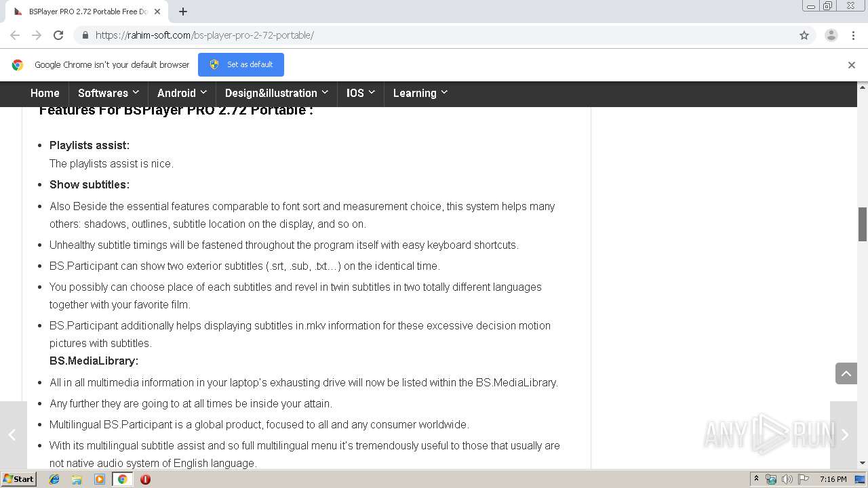This screenshot has width=868, height=488.
Task: Open the Chrome profile avatar menu
Action: (831, 35)
